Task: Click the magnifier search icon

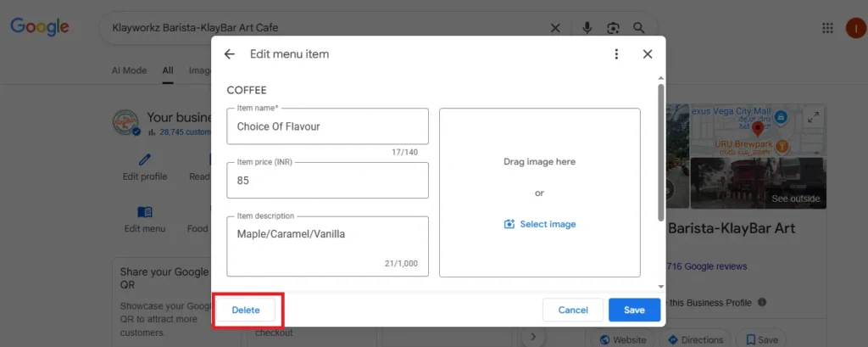Action: tap(639, 28)
